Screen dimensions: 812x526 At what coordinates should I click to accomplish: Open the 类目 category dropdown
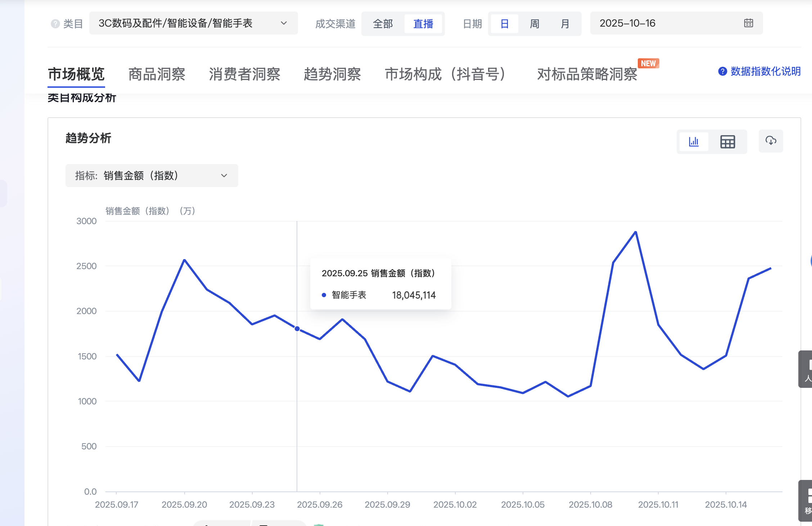pos(193,23)
